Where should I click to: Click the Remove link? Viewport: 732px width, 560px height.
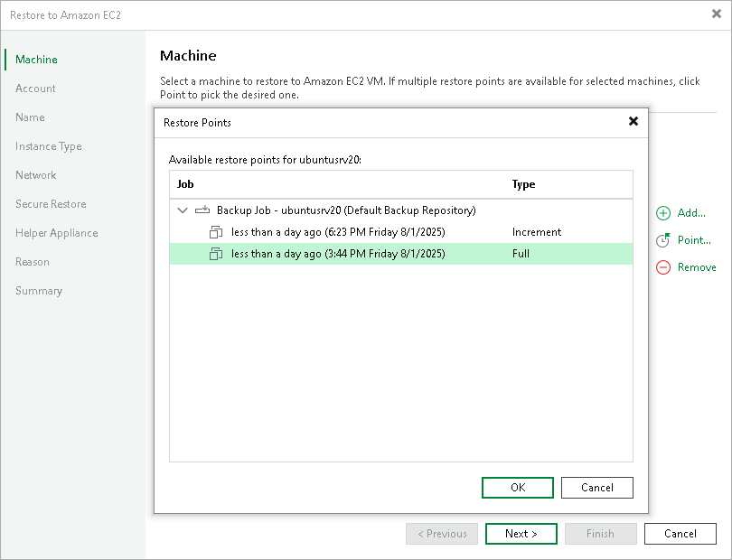697,267
